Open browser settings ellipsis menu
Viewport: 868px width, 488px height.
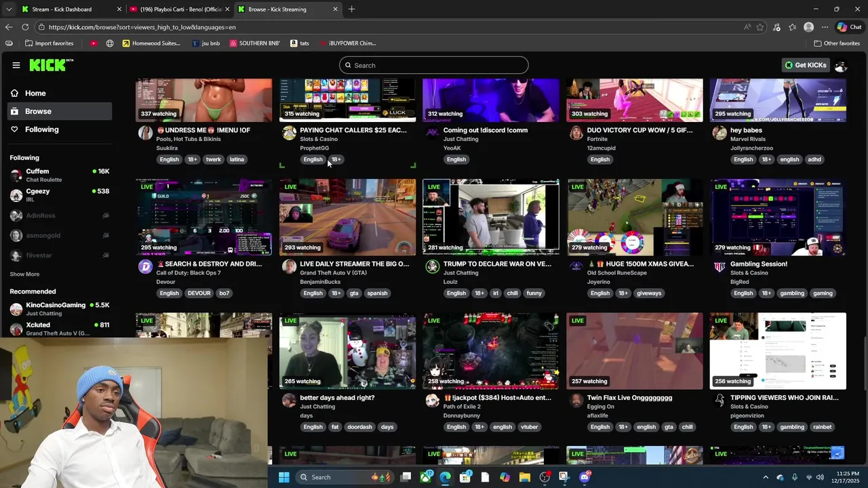pos(825,27)
